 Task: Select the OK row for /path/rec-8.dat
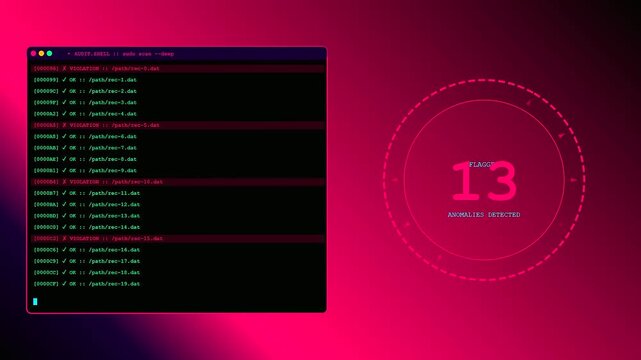pyautogui.click(x=178, y=159)
